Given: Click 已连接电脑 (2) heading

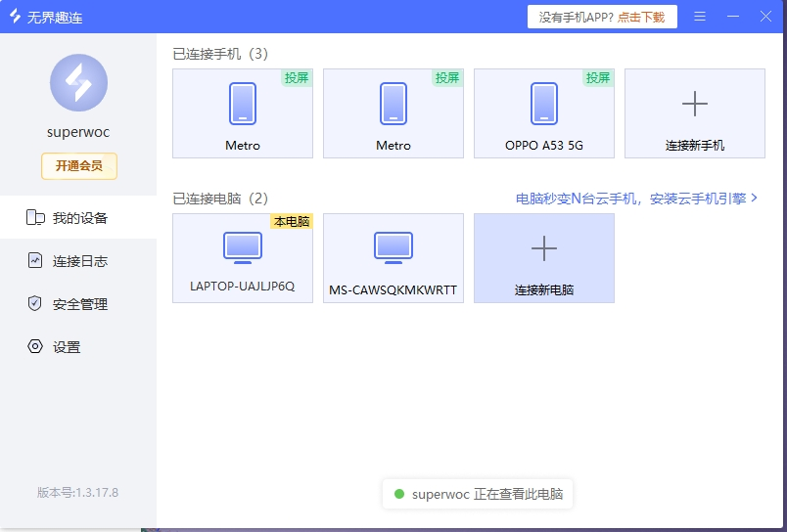Looking at the screenshot, I should 220,199.
